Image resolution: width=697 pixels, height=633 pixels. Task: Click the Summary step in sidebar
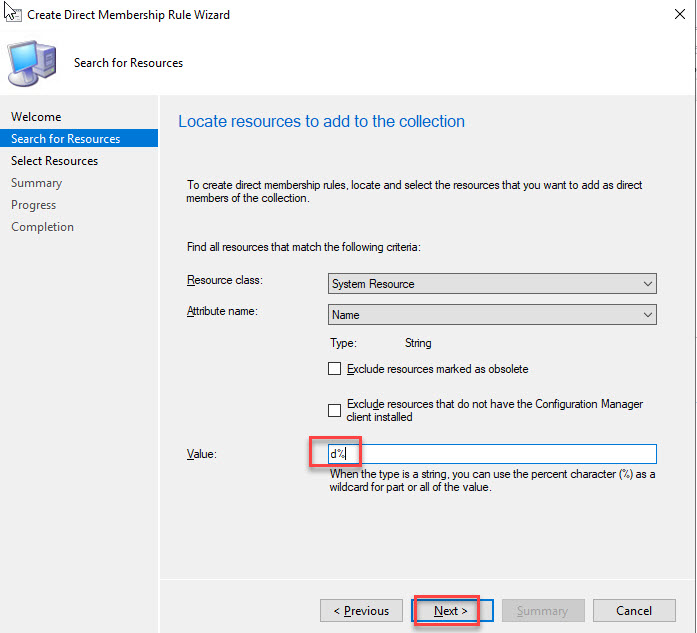37,183
